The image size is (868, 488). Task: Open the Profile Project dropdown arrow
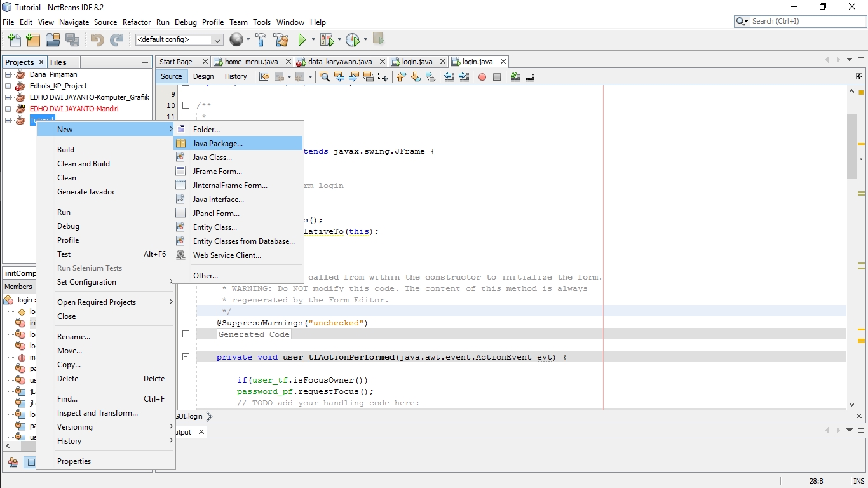click(365, 39)
